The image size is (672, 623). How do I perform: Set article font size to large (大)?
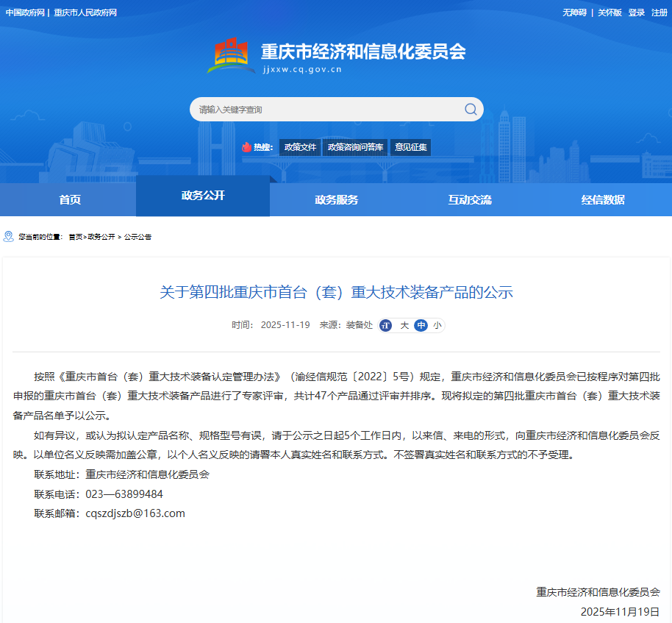tap(404, 325)
